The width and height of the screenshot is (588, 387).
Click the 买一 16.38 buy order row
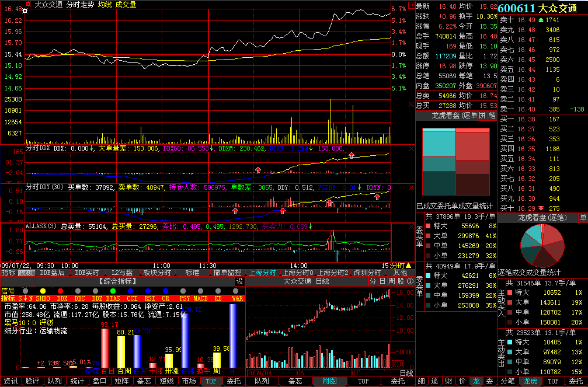[542, 119]
